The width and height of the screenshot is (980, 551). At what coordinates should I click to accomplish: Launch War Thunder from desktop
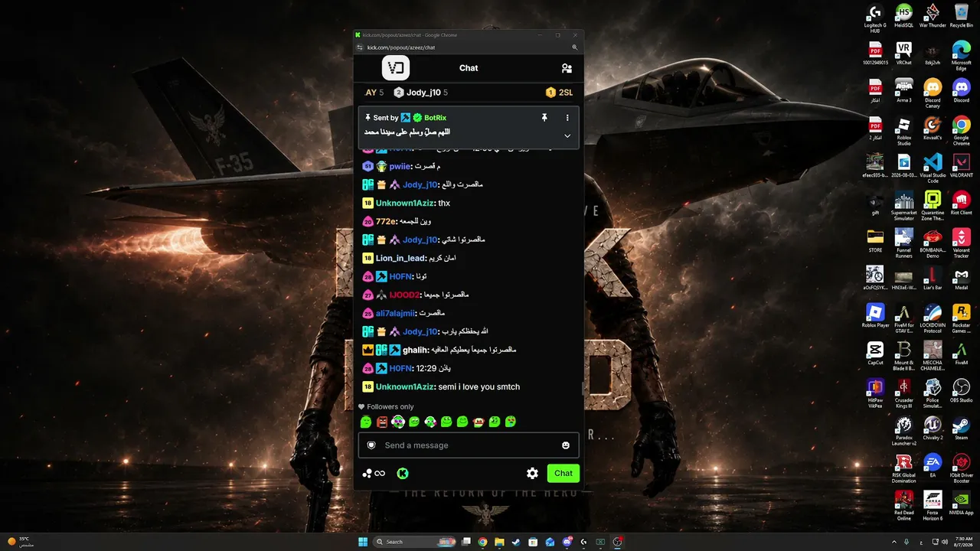933,16
